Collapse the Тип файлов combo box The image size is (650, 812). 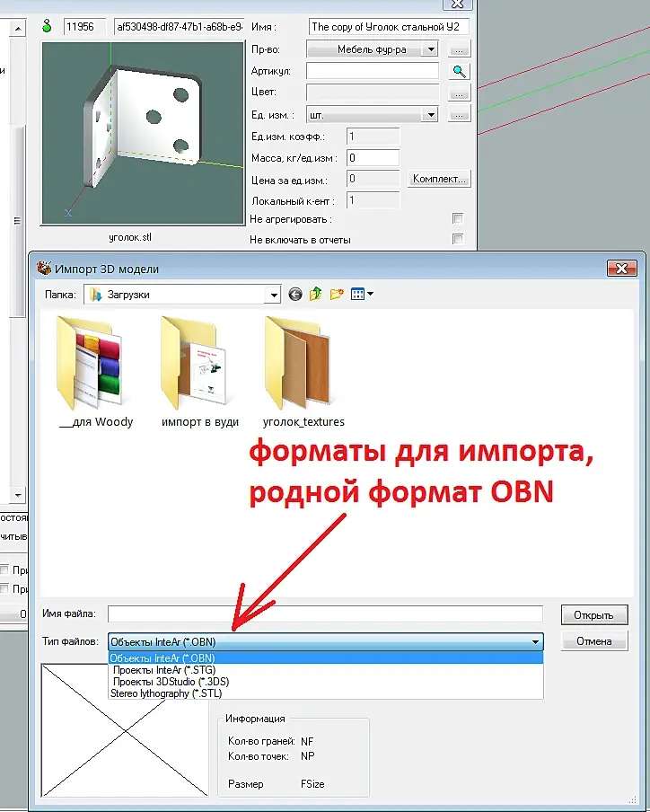(535, 642)
